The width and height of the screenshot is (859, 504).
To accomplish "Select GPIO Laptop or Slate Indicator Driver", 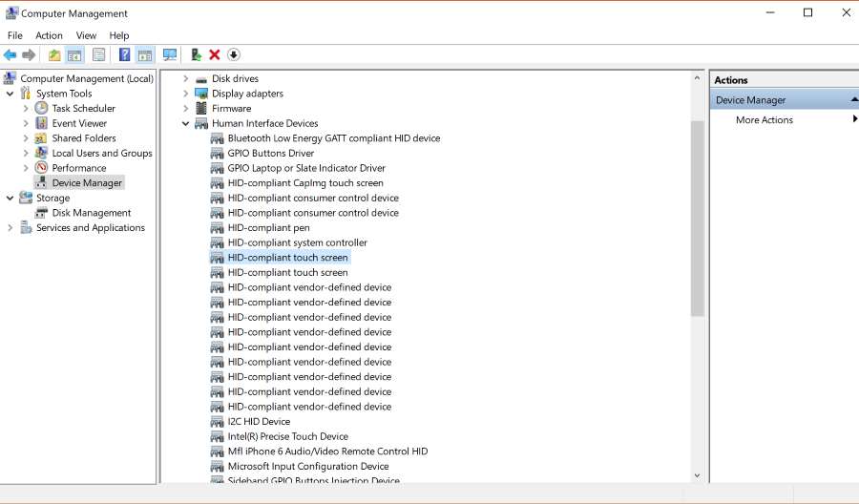I will click(306, 168).
